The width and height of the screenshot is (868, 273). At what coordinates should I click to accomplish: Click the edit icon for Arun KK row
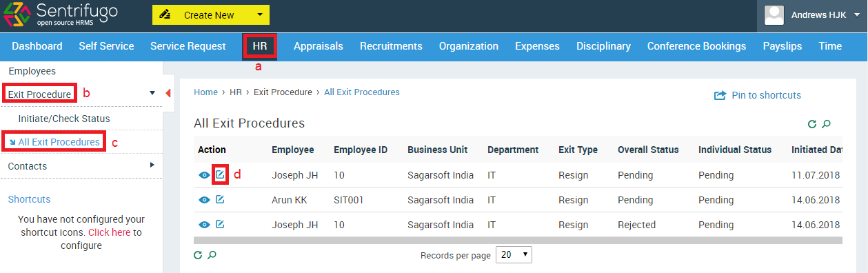click(x=220, y=199)
